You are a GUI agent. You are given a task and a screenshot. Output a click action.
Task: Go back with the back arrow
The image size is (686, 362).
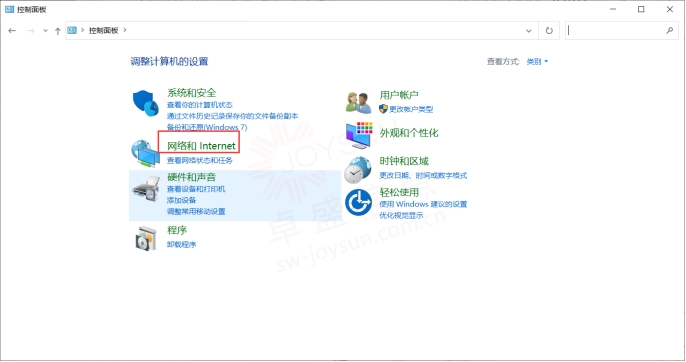[x=12, y=31]
